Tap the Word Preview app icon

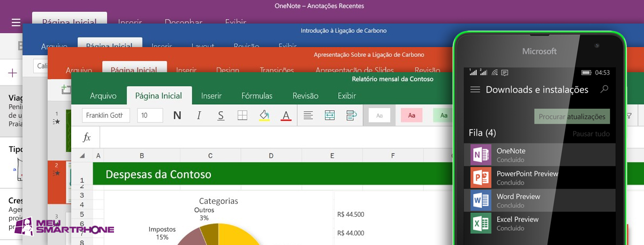coord(481,201)
